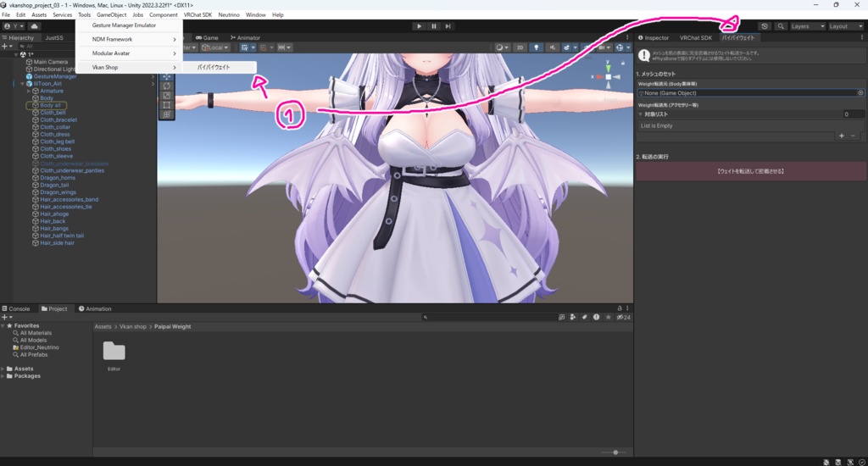Switch to the Console tab

16,308
